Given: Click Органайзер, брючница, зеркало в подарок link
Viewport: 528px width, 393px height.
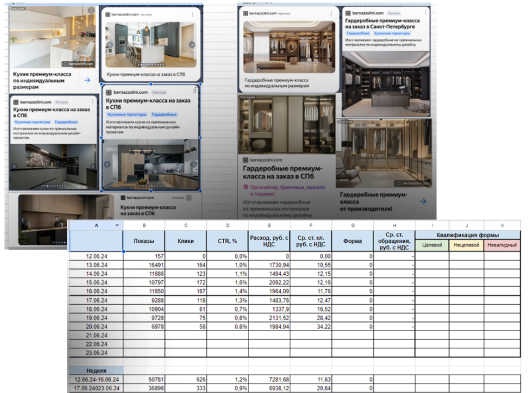Looking at the screenshot, I should pos(287,190).
